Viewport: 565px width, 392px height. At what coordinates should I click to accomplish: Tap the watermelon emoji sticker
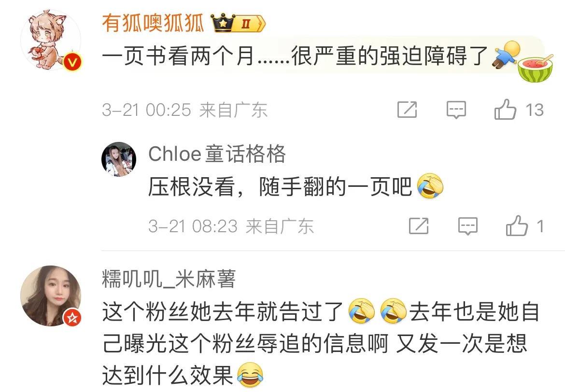tap(535, 68)
